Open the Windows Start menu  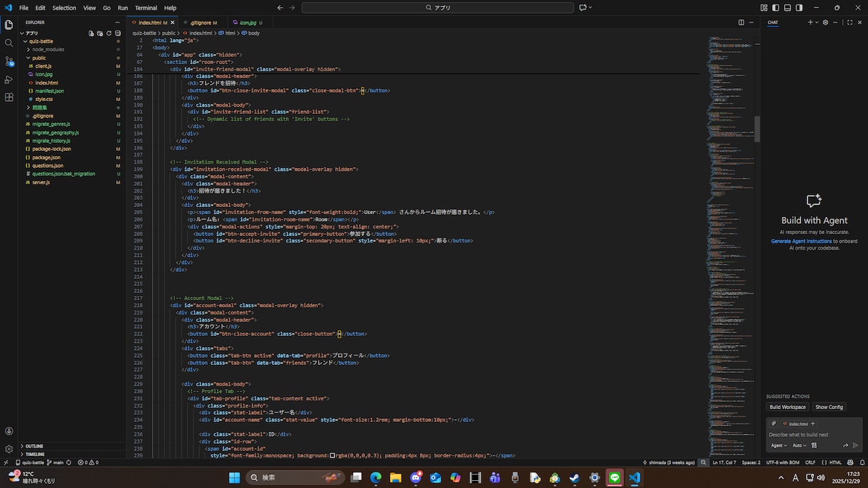(x=235, y=478)
